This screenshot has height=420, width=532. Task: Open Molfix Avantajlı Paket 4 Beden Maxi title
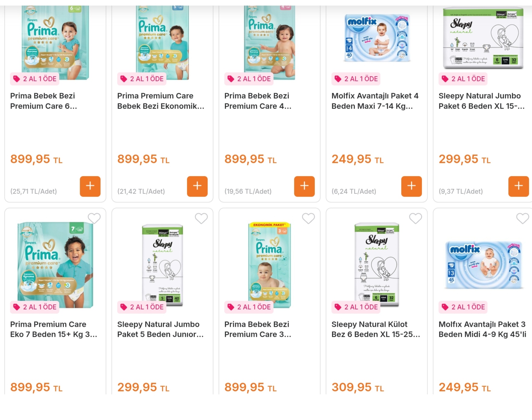coord(375,101)
